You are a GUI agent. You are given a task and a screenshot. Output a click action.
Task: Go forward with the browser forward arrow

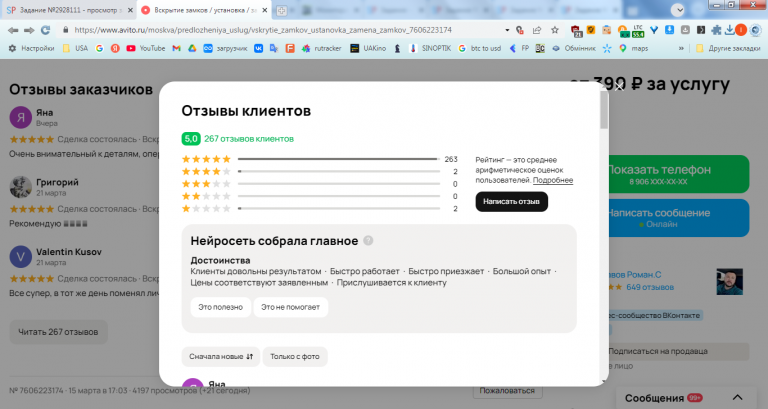click(29, 30)
